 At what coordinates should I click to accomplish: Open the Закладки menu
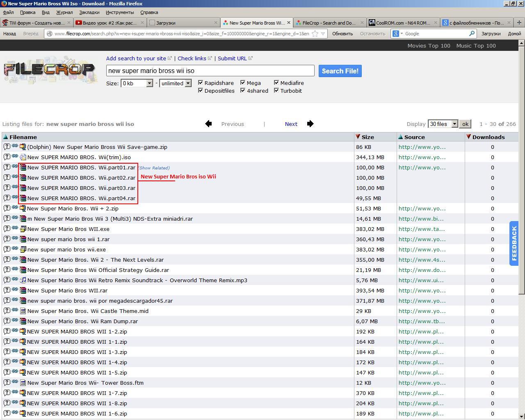click(89, 12)
